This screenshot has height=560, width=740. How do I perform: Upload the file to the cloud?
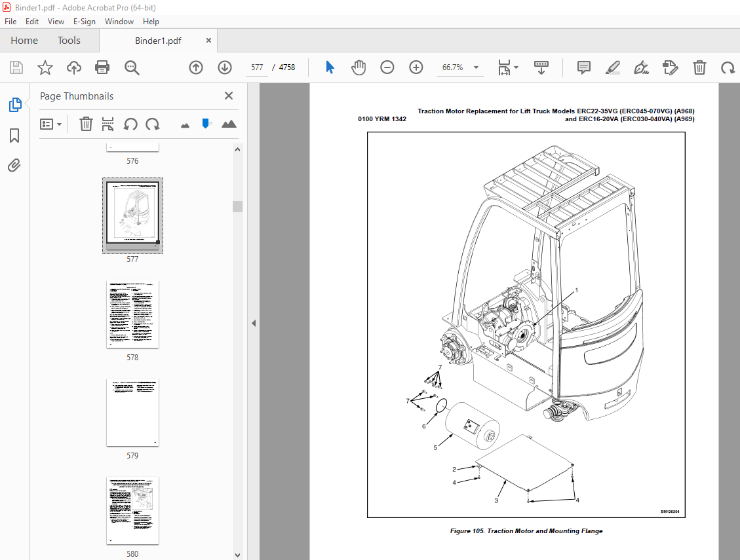(73, 67)
